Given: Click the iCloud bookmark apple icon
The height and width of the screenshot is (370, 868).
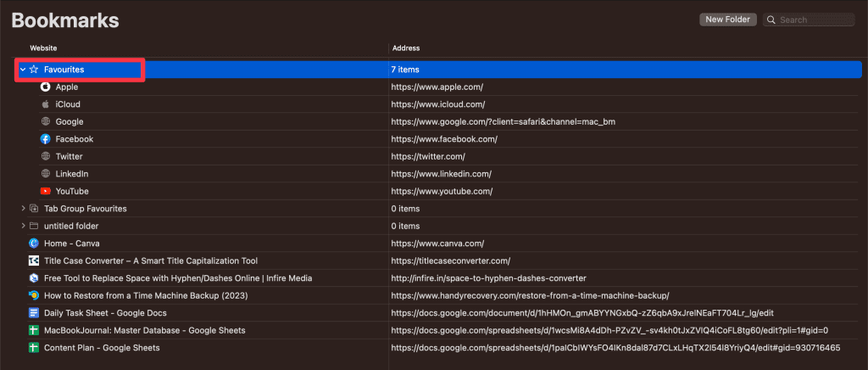Looking at the screenshot, I should [46, 104].
